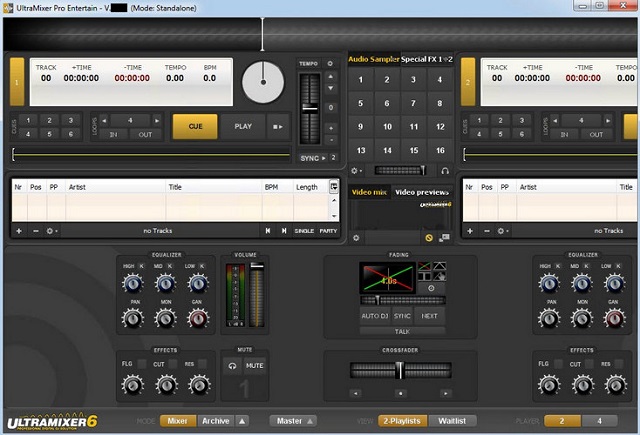Viewport: 640px width, 435px height.
Task: Enable AUTO DJ in the Fading panel
Action: (x=373, y=315)
